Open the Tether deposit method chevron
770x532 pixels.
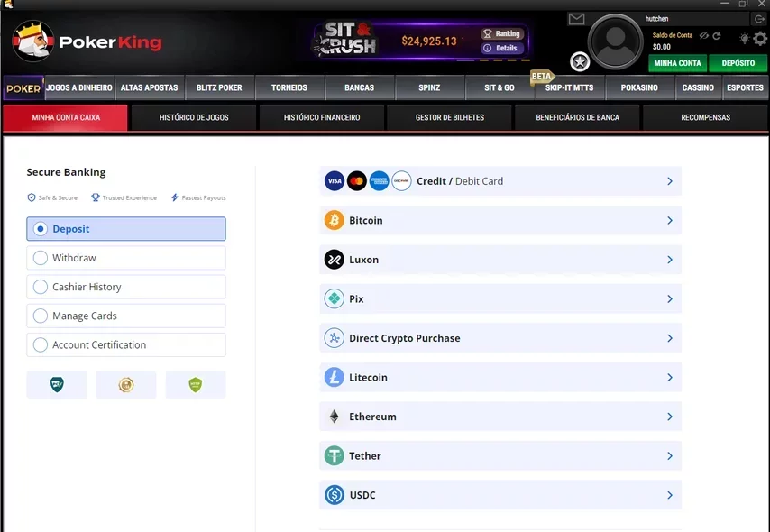point(669,456)
